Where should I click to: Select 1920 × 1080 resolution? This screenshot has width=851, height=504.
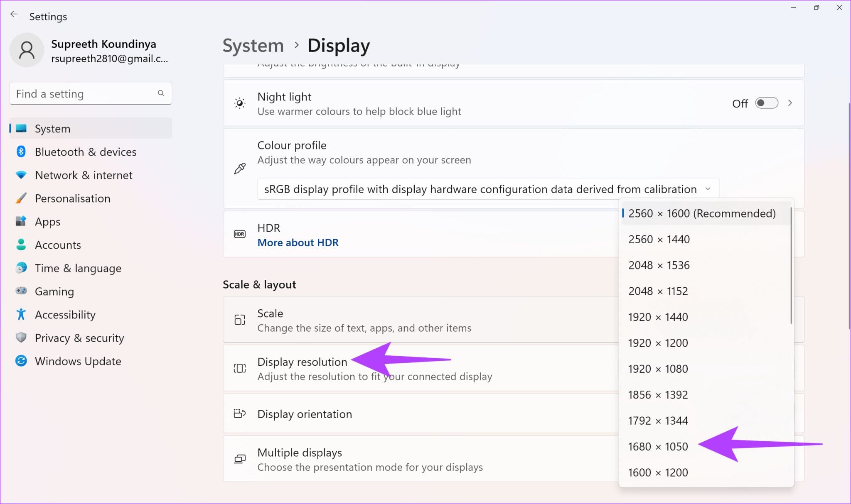(x=658, y=369)
